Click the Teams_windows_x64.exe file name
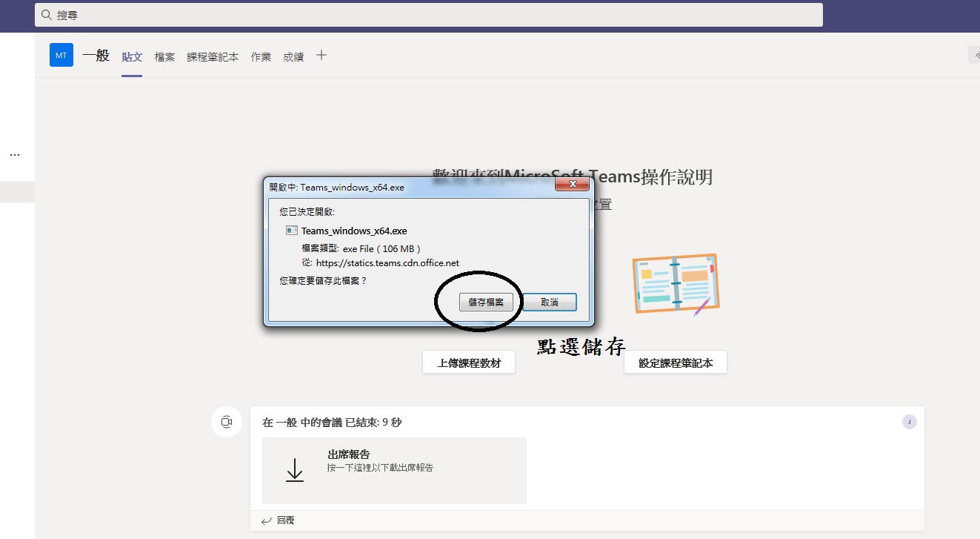The height and width of the screenshot is (539, 980). [x=354, y=231]
